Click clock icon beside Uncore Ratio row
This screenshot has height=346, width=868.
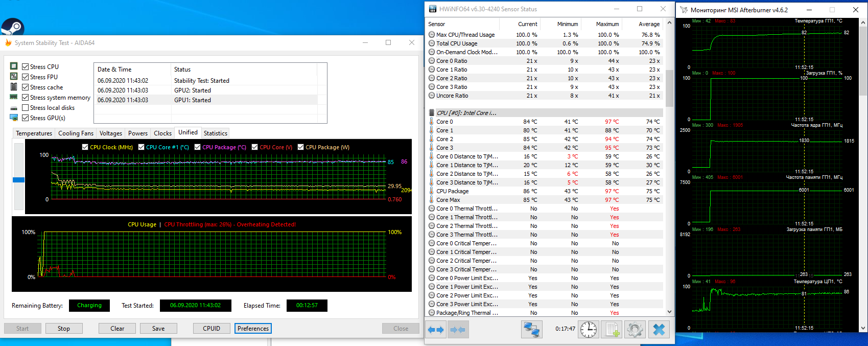432,96
